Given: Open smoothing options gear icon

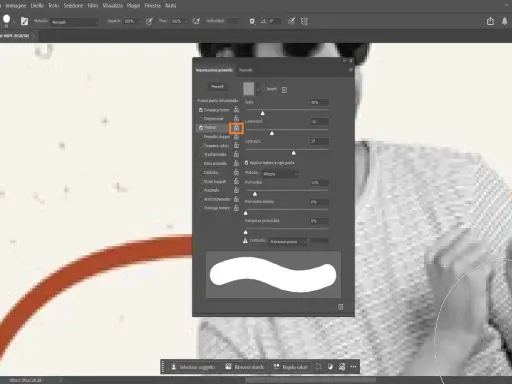Looking at the screenshot, I should [252, 21].
